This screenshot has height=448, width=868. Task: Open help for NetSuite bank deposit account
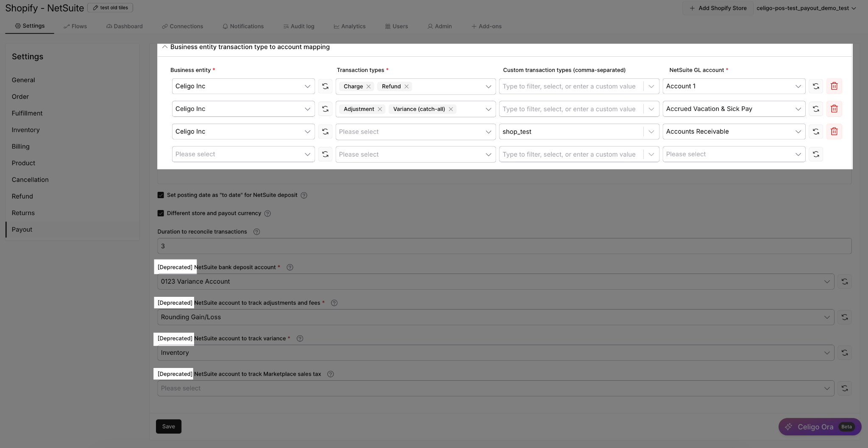[x=290, y=267]
